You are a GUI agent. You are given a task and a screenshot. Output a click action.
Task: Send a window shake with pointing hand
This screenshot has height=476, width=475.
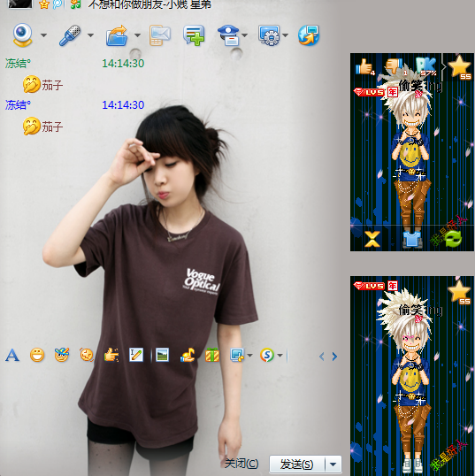[111, 355]
